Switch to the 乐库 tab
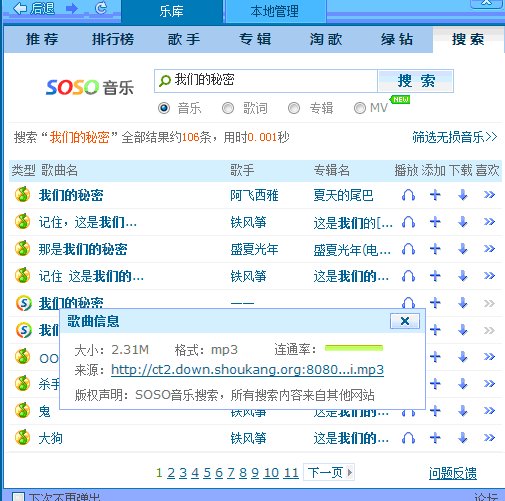 [x=171, y=12]
